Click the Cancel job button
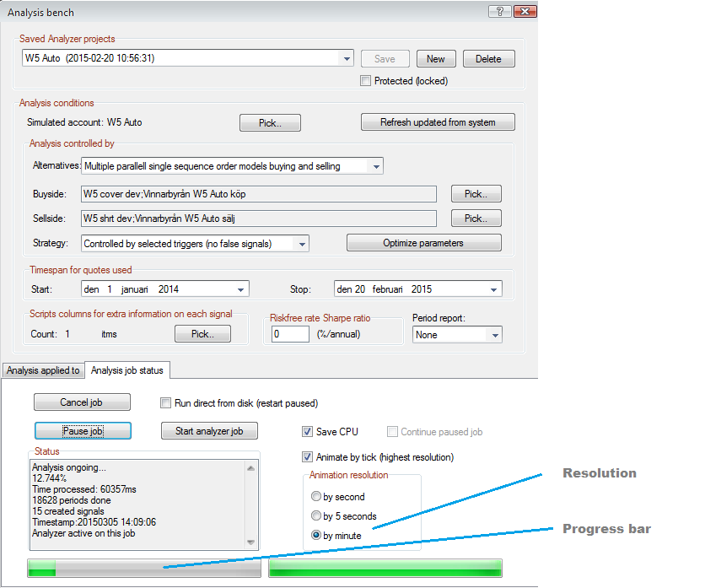The height and width of the screenshot is (588, 705). [x=82, y=402]
